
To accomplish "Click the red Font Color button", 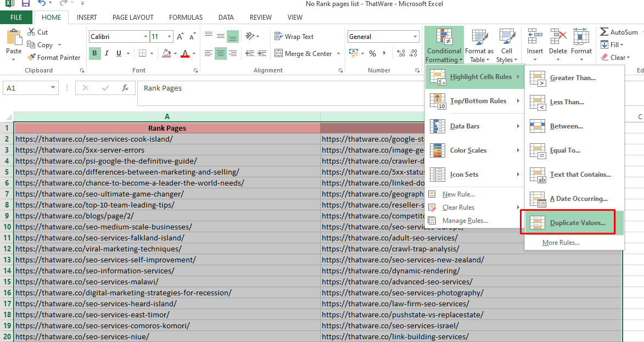I will (185, 53).
